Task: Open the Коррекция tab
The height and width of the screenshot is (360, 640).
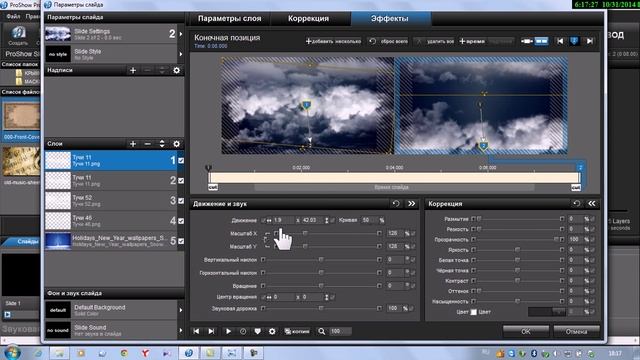Action: point(308,18)
